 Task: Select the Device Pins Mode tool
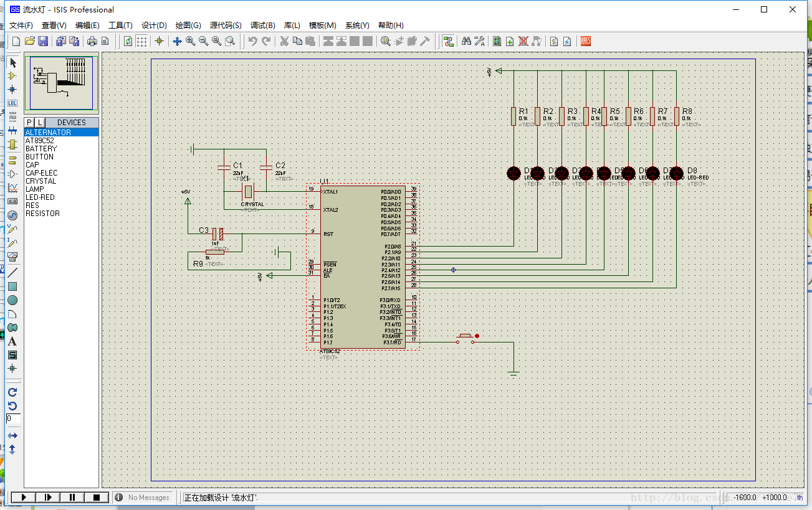pyautogui.click(x=12, y=174)
